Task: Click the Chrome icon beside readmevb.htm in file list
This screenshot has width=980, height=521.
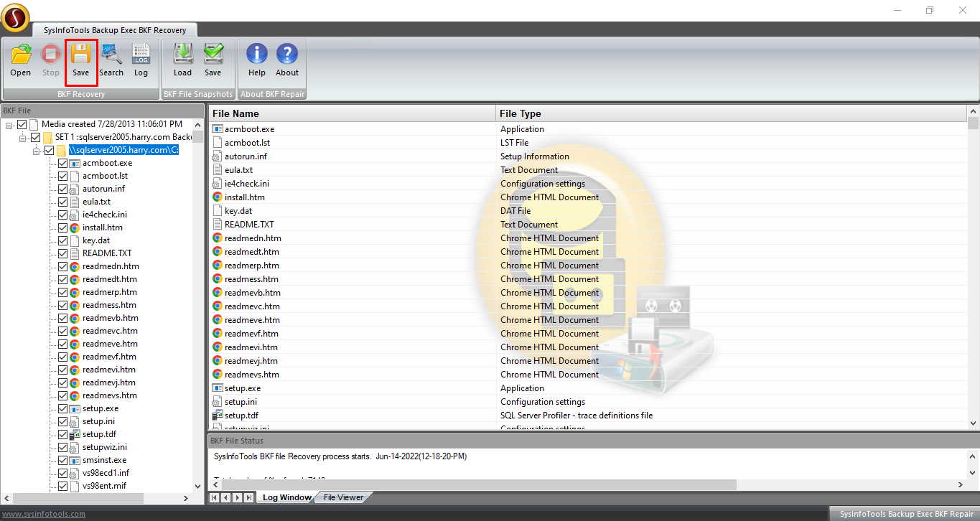Action: pyautogui.click(x=218, y=293)
